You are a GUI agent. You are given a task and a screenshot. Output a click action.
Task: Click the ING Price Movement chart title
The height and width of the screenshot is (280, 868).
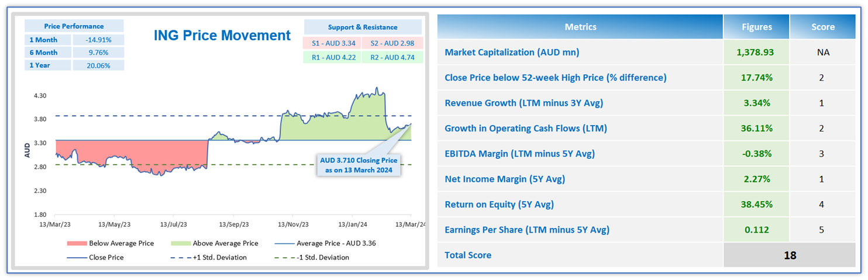[x=222, y=35]
